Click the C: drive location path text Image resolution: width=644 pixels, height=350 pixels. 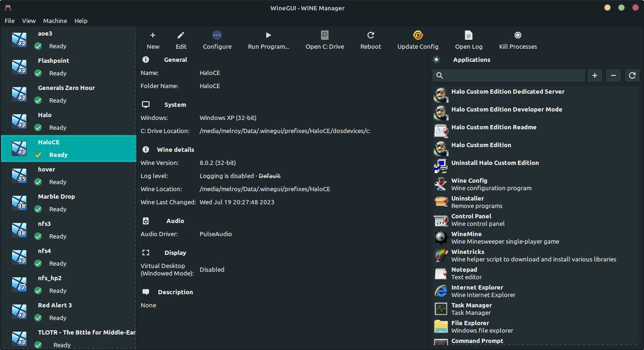(x=285, y=131)
